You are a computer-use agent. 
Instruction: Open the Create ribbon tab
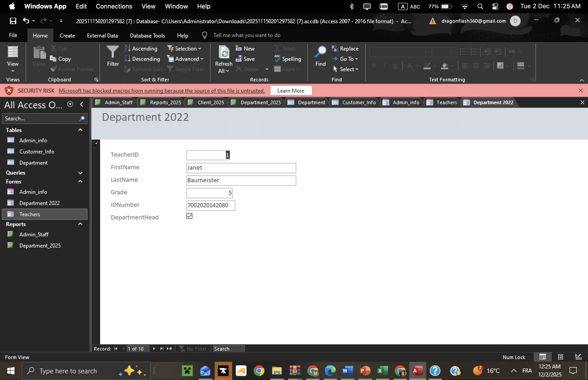[x=67, y=36]
